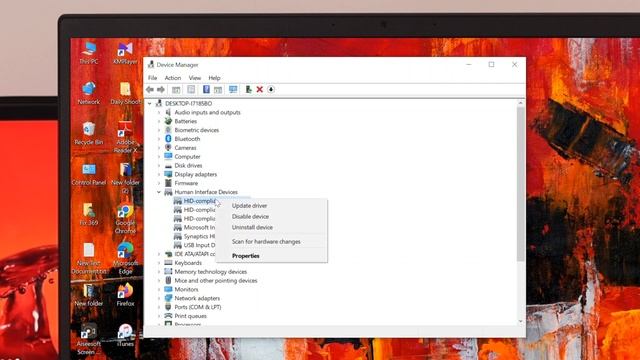Select the KMPlayer desktop shortcut

pos(125,53)
